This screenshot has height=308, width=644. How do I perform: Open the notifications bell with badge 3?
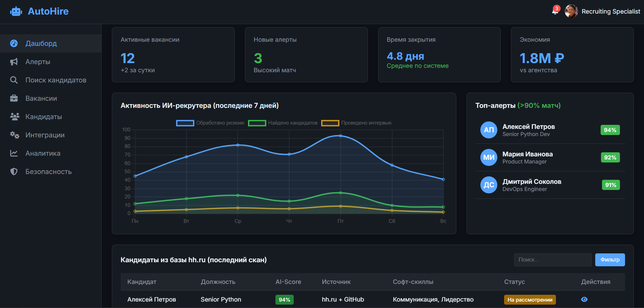(x=555, y=11)
